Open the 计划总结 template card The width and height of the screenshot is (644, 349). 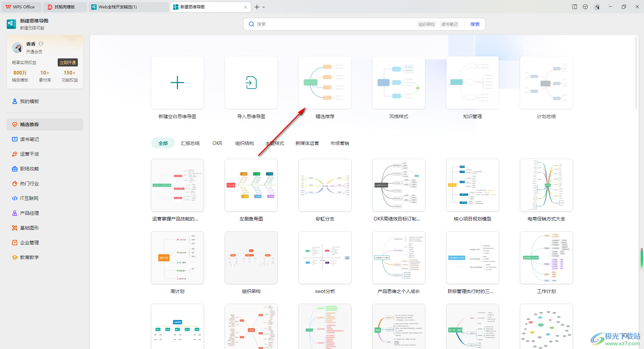click(x=546, y=83)
